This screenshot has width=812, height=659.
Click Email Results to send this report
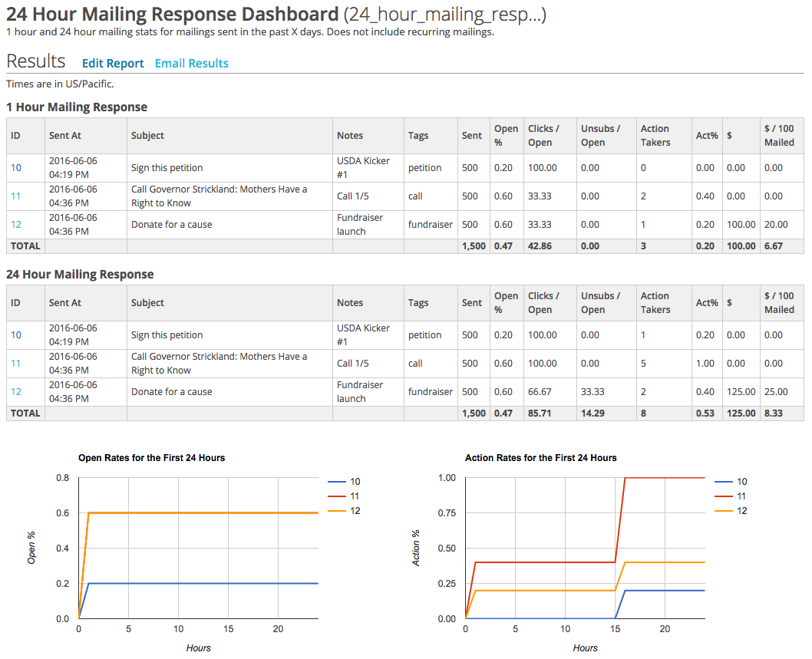[x=191, y=63]
